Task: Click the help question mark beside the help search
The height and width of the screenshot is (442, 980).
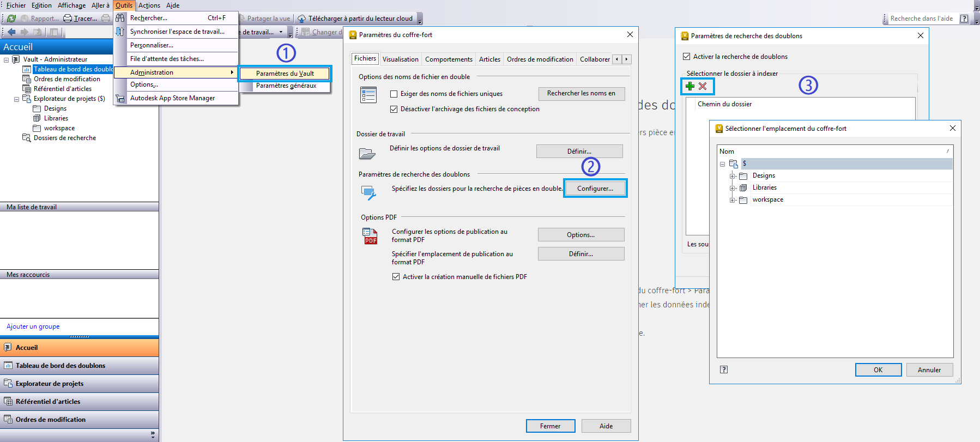Action: tap(964, 19)
